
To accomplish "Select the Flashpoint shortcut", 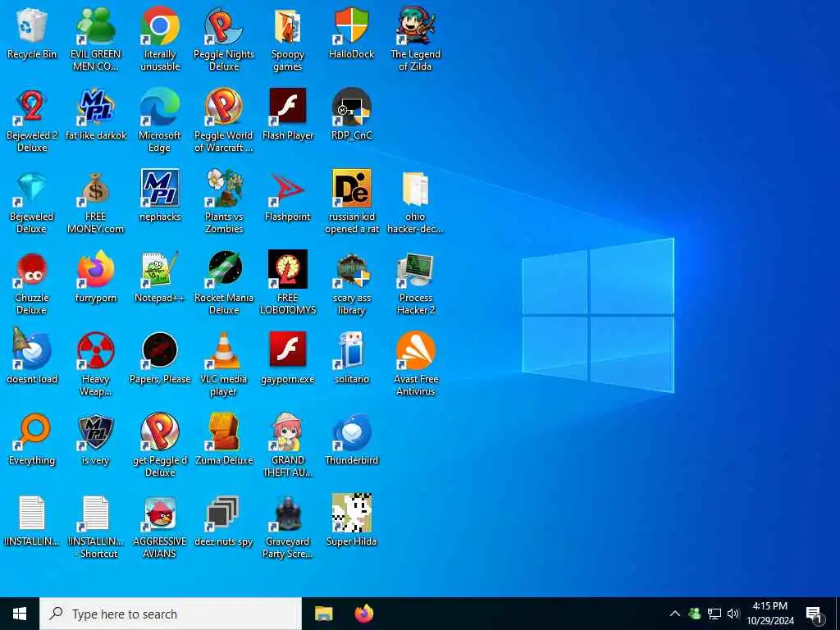I will tap(288, 189).
